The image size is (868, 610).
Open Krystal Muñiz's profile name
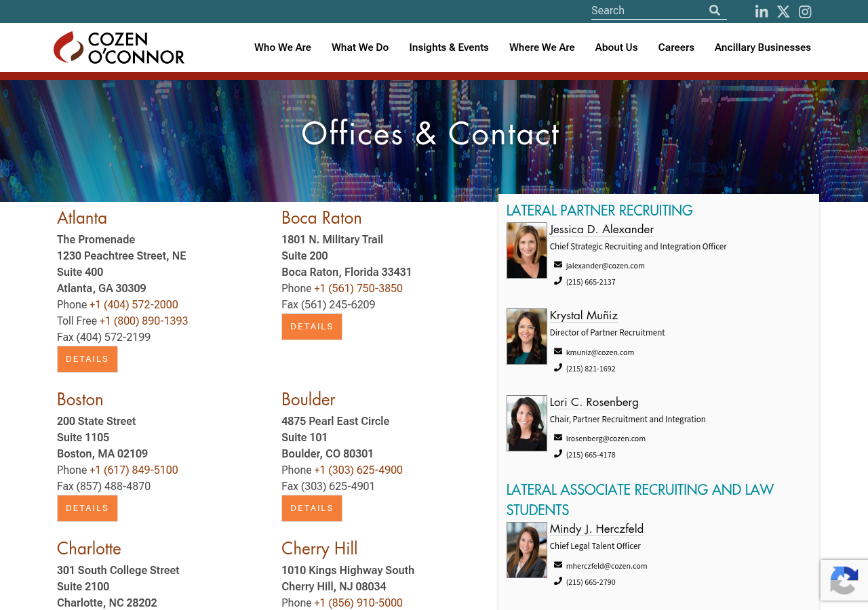(584, 315)
